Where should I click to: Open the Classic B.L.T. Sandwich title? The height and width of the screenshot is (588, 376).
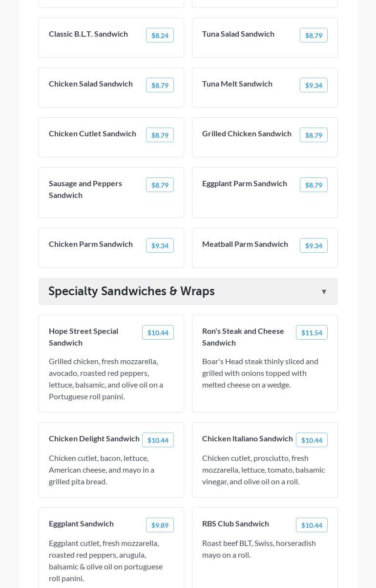coord(88,34)
